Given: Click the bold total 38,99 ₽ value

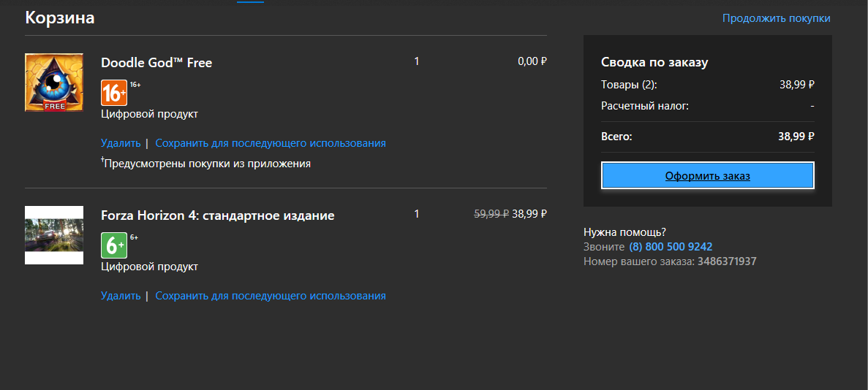Looking at the screenshot, I should pos(796,136).
